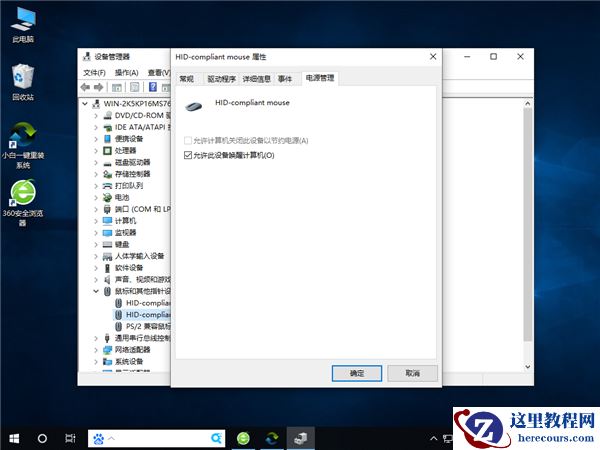Expand the 便携设备 node
The width and height of the screenshot is (600, 450).
point(96,139)
